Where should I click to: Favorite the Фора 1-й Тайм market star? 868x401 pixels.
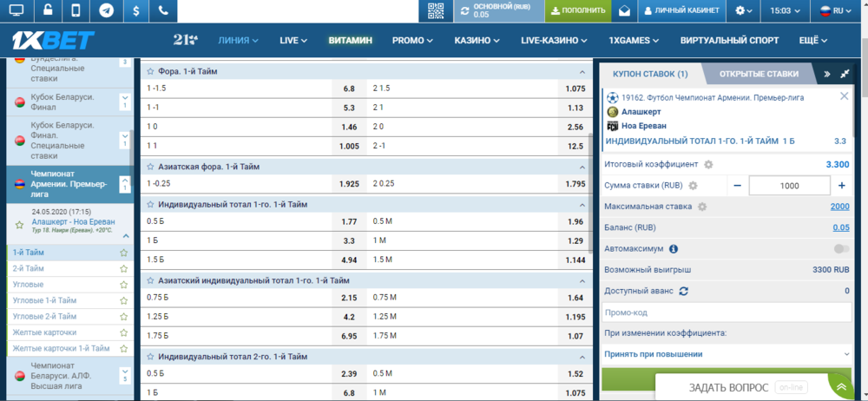click(x=150, y=71)
